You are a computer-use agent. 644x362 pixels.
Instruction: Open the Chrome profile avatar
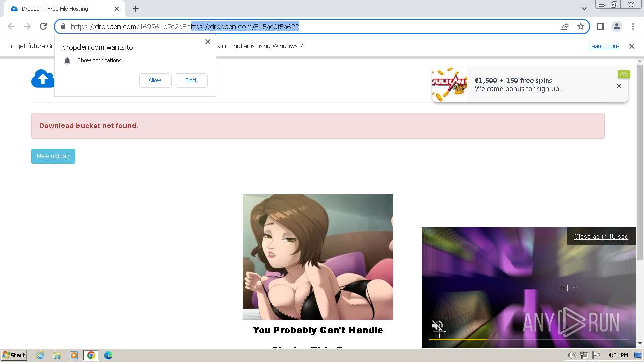pos(616,26)
